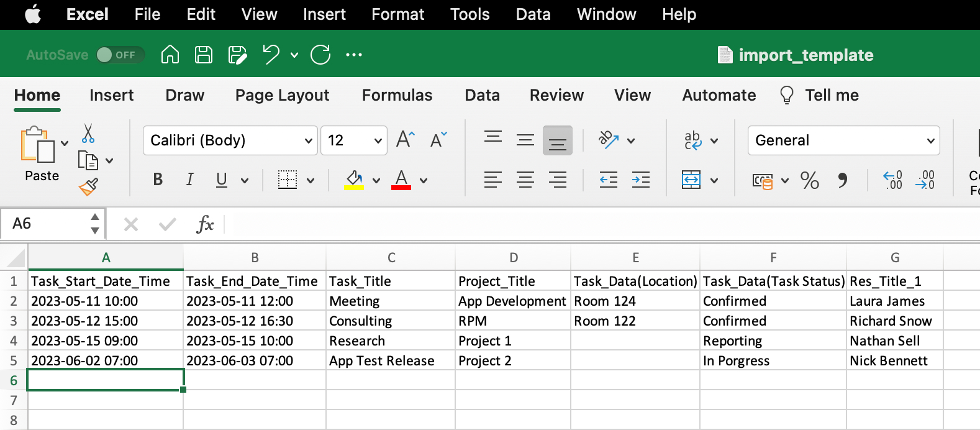Apply red font color

pyautogui.click(x=401, y=180)
